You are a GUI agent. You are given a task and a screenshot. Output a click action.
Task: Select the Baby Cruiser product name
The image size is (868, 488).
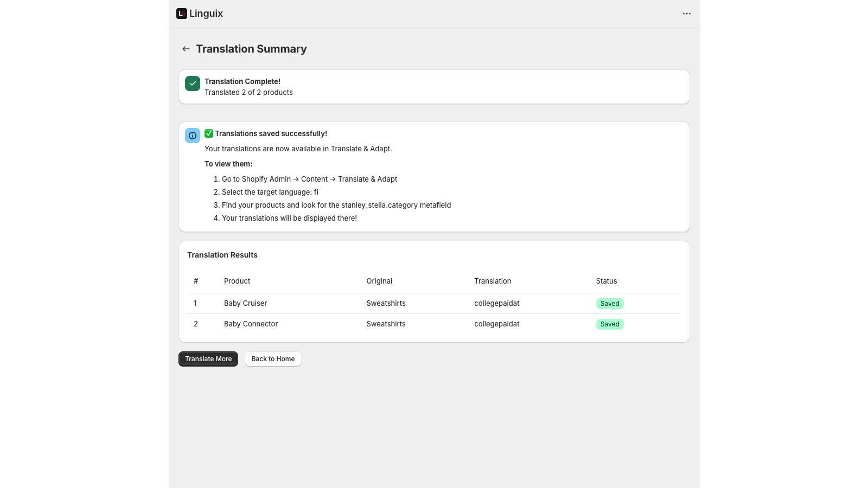click(x=245, y=303)
